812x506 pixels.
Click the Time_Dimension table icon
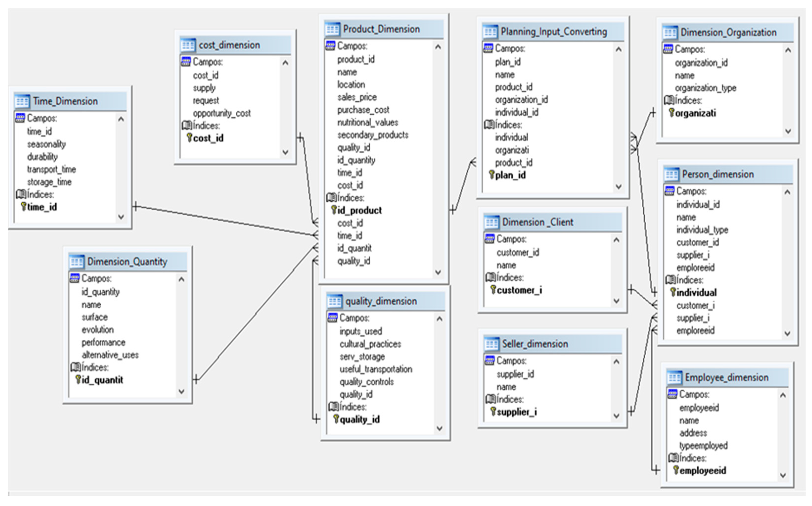click(x=22, y=101)
